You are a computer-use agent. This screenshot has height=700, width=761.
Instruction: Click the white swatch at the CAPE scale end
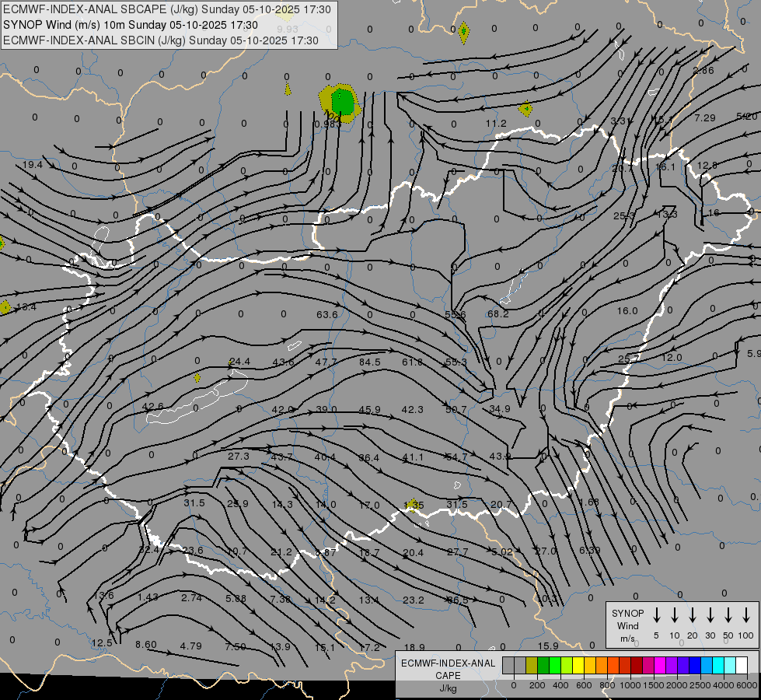coord(742,665)
